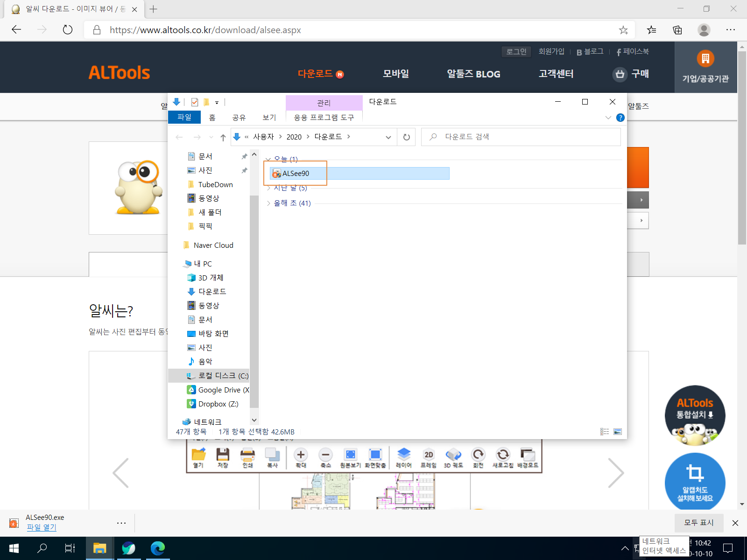This screenshot has height=560, width=747.
Task: Open ALSee90.exe download options ellipsis
Action: pos(121,523)
